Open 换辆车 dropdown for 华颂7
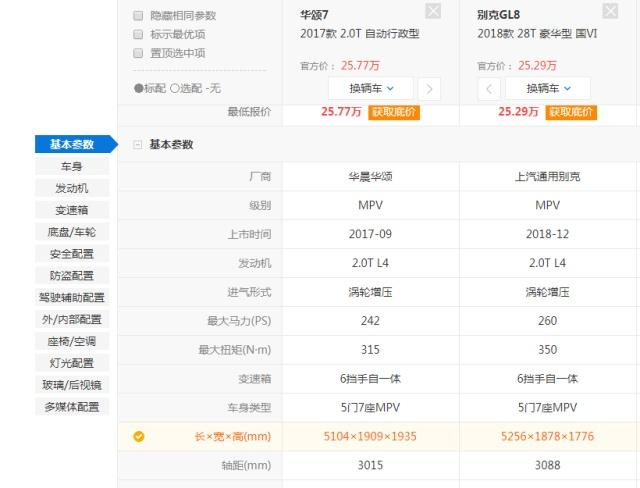 [x=371, y=89]
